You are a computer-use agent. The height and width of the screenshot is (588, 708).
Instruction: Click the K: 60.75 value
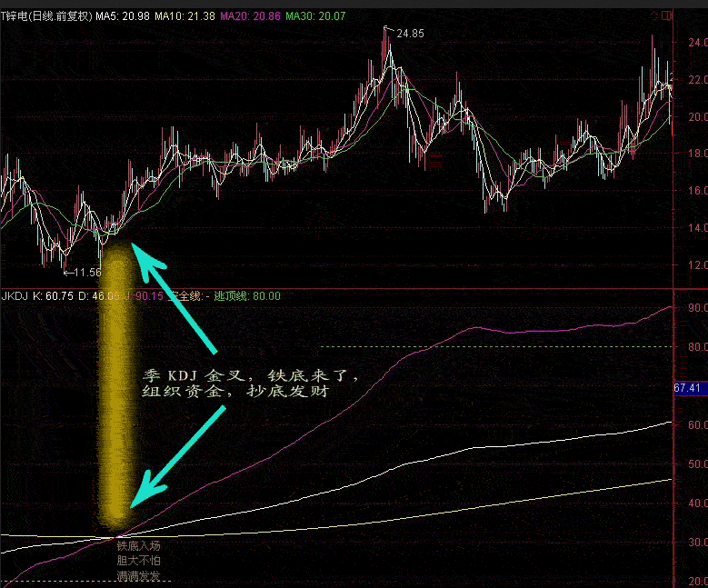(54, 296)
